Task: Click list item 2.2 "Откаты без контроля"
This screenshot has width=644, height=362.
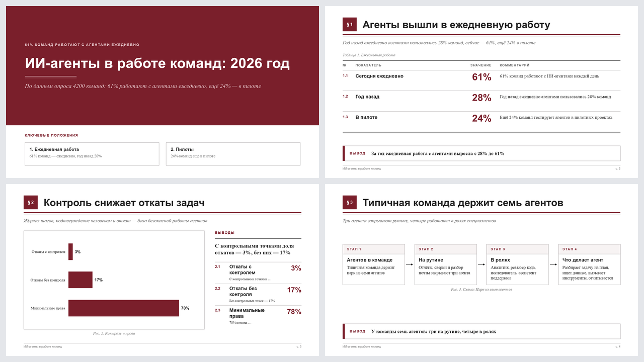Action: (x=258, y=294)
